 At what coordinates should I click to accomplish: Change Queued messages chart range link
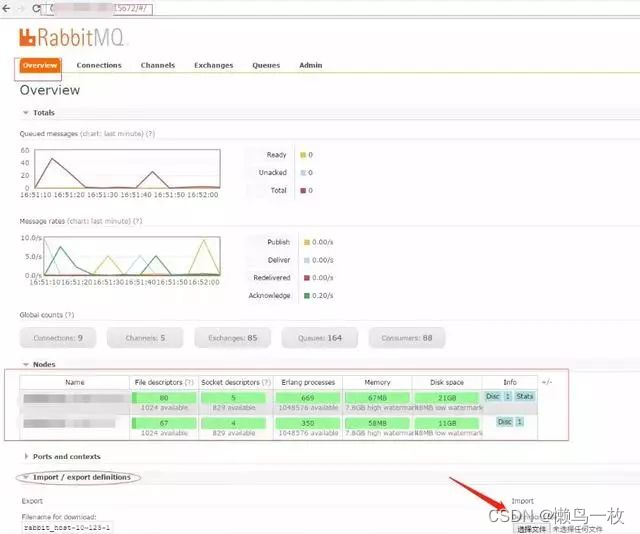click(x=111, y=134)
